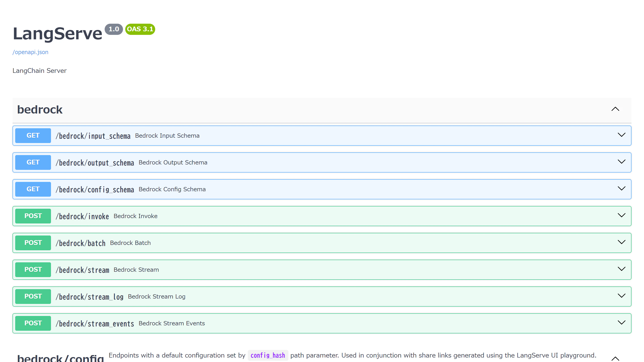Click GET button for config_schema
644x362 pixels.
pos(33,189)
